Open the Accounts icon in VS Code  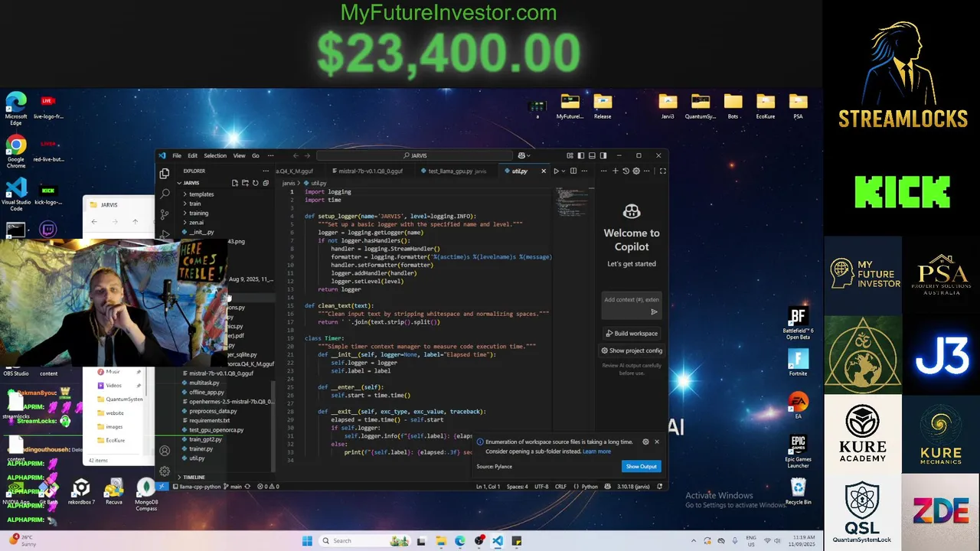(x=165, y=451)
